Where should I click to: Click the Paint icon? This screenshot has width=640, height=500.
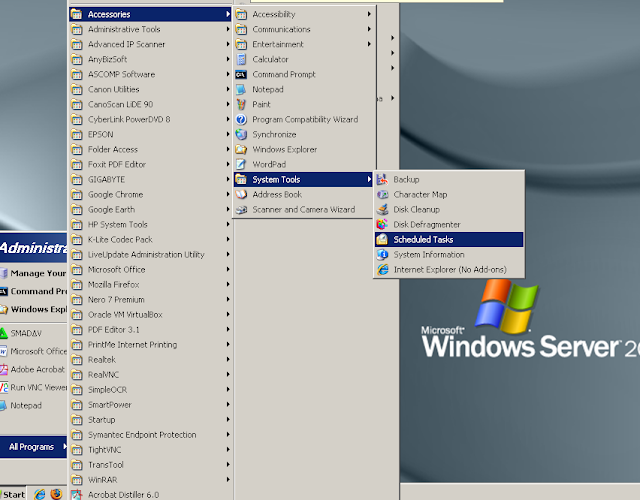click(x=241, y=104)
